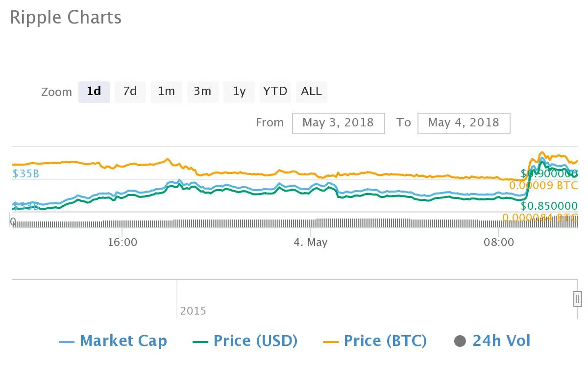Image resolution: width=588 pixels, height=392 pixels.
Task: Click the $0.850000 axis label
Action: (x=549, y=206)
